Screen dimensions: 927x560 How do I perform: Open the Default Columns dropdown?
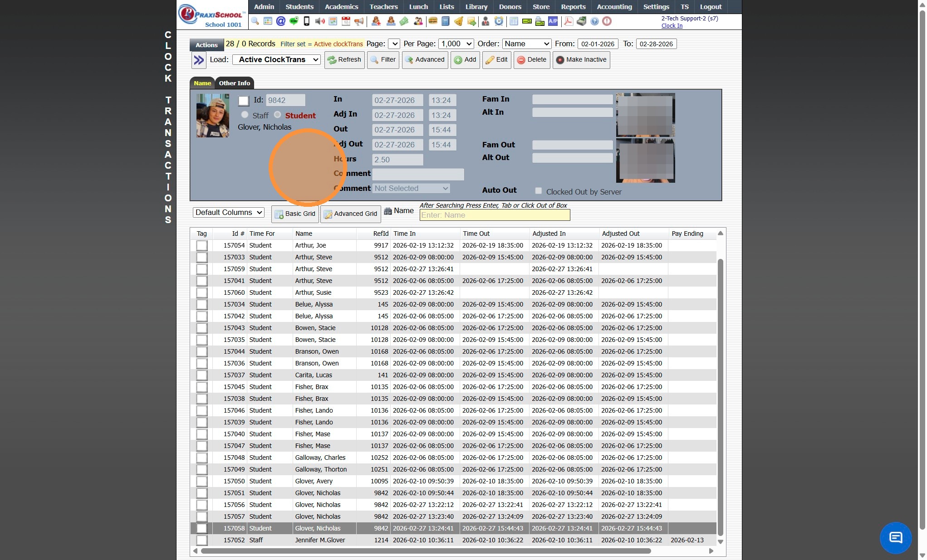pyautogui.click(x=229, y=213)
